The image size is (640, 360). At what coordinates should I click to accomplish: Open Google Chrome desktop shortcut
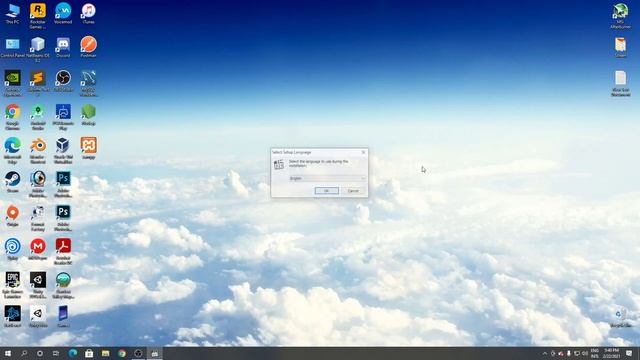[x=13, y=117]
